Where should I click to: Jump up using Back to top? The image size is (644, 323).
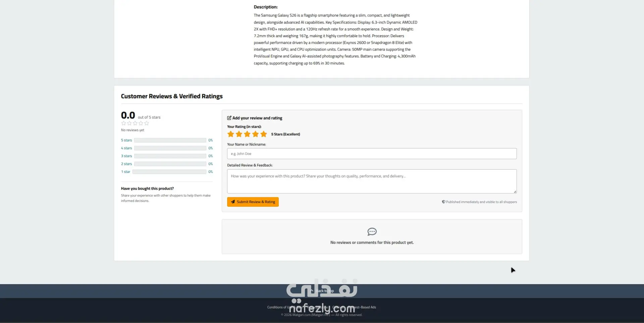pos(322,291)
